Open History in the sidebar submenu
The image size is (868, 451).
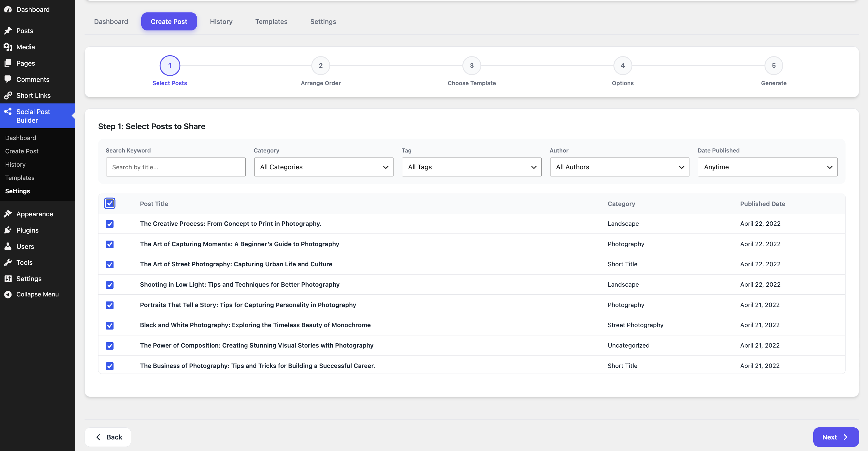click(15, 164)
